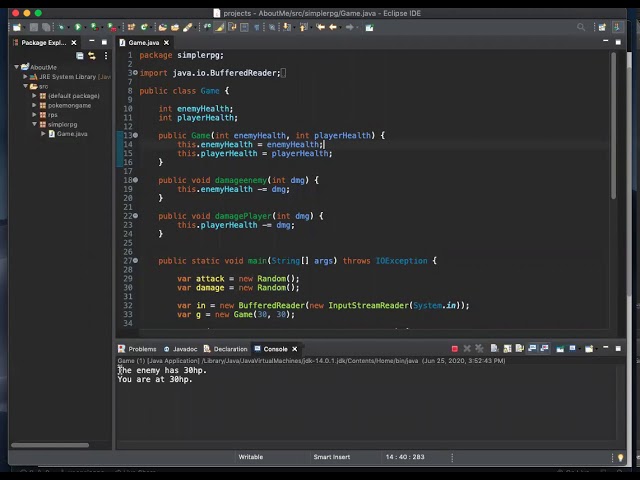Viewport: 640px width, 480px height.
Task: Click the Open Type folder icon
Action: pyautogui.click(x=162, y=27)
